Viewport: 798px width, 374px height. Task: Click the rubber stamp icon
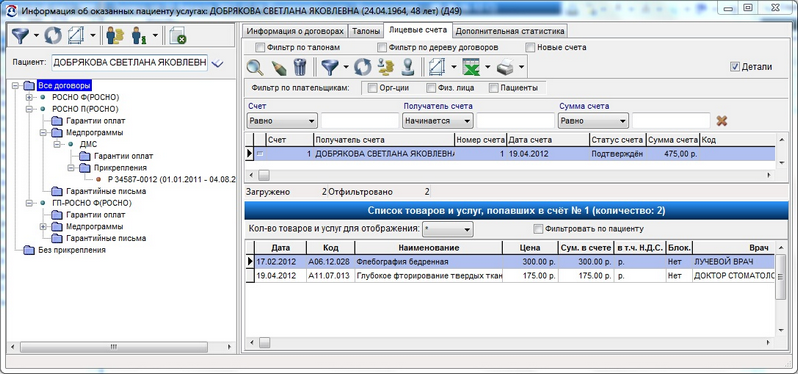click(x=408, y=67)
